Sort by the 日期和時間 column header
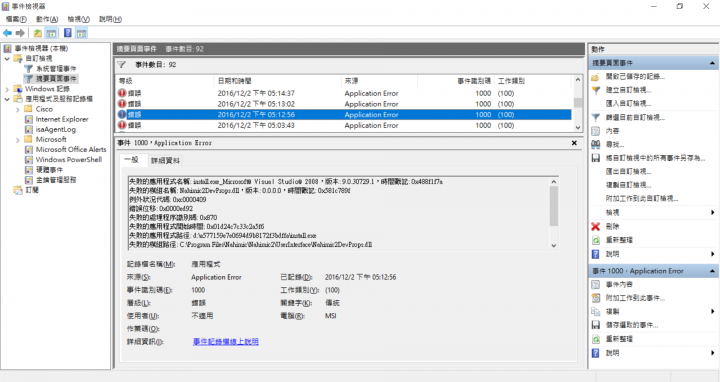720x382 pixels. pos(278,81)
